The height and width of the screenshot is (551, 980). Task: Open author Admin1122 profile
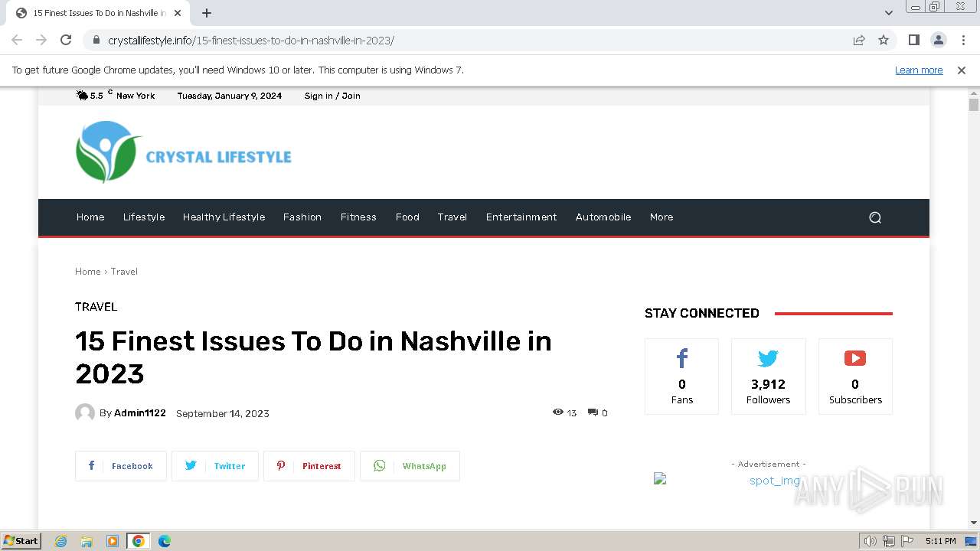(140, 413)
